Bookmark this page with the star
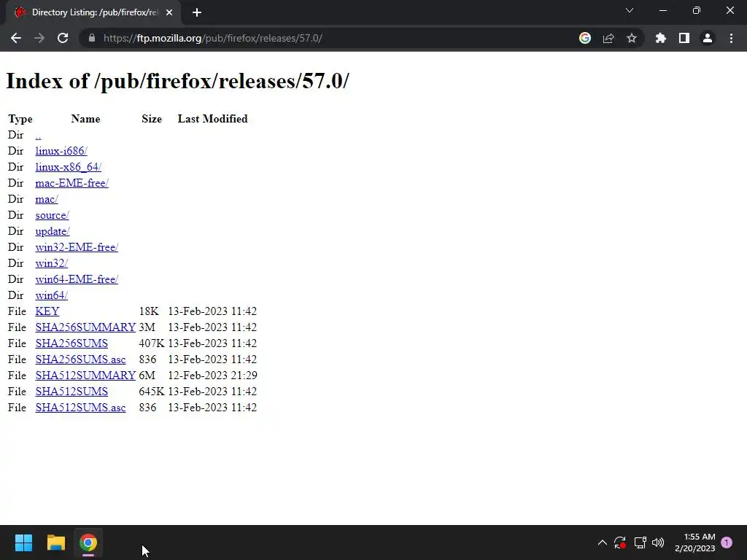The height and width of the screenshot is (560, 747). click(632, 38)
